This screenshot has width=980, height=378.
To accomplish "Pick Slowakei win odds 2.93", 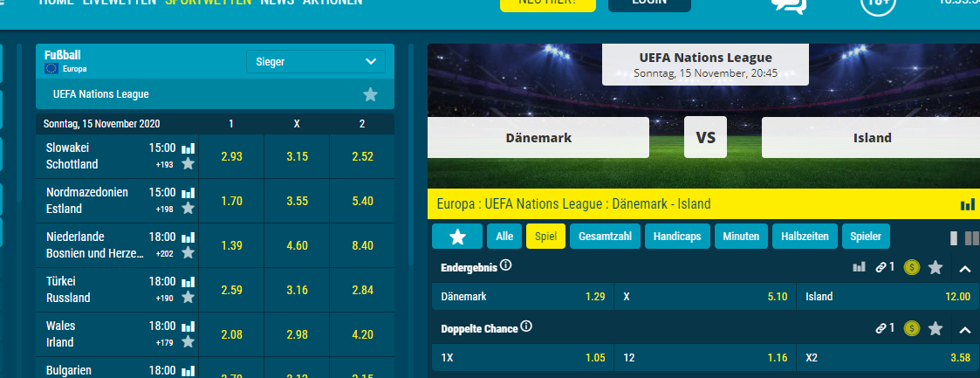I will pos(231,156).
